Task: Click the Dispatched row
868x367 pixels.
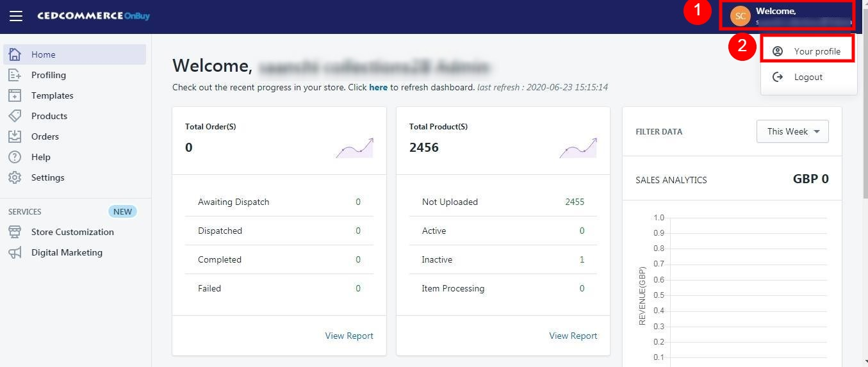Action: pos(279,231)
